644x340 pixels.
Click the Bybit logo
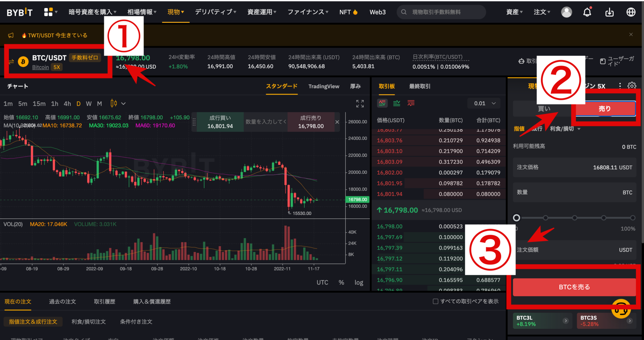point(19,12)
